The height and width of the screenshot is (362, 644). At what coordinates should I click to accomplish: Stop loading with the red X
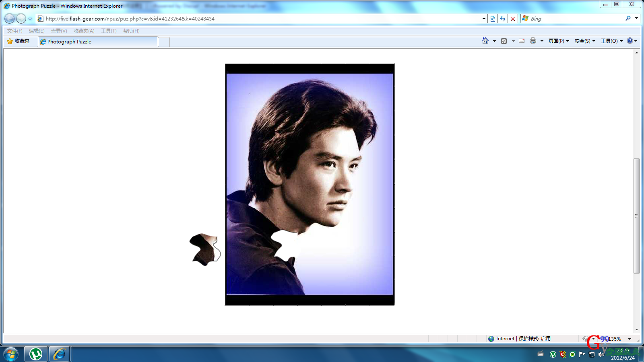click(513, 19)
